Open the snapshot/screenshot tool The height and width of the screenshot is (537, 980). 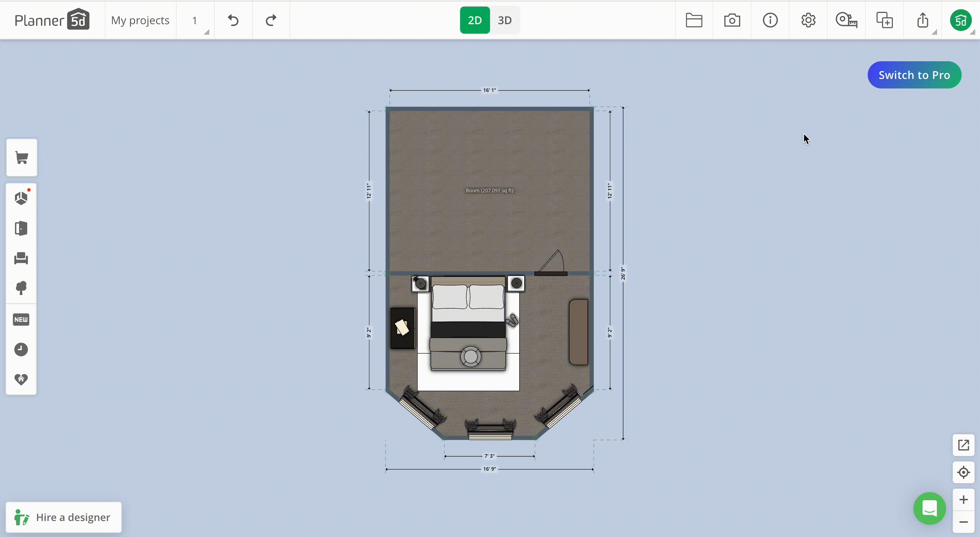(732, 20)
